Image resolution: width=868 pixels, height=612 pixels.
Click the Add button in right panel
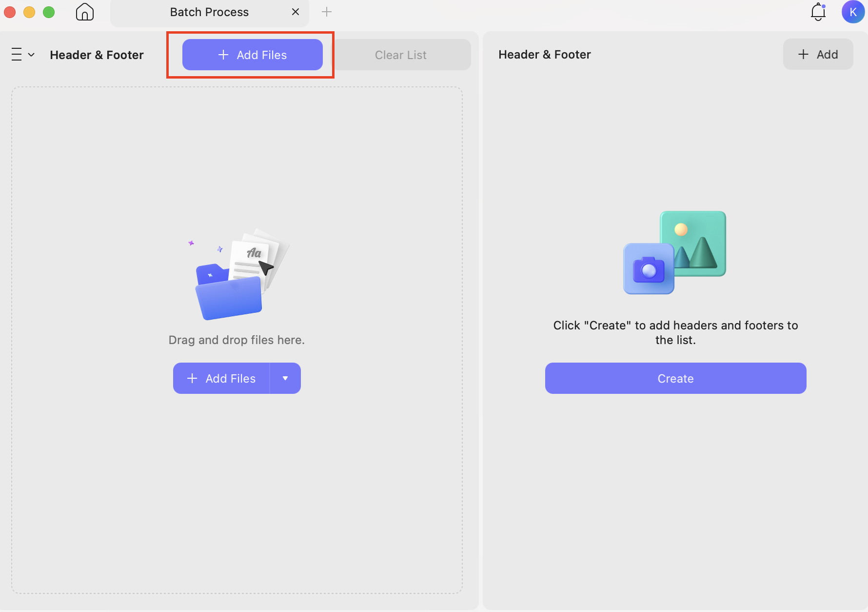818,54
